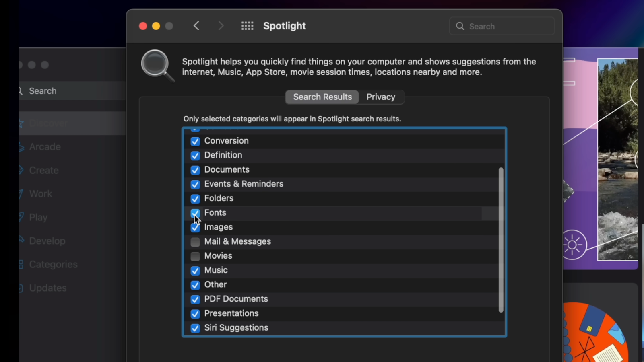Screen dimensions: 644x362
Task: Disable the Conversion category checkbox
Action: pos(195,141)
